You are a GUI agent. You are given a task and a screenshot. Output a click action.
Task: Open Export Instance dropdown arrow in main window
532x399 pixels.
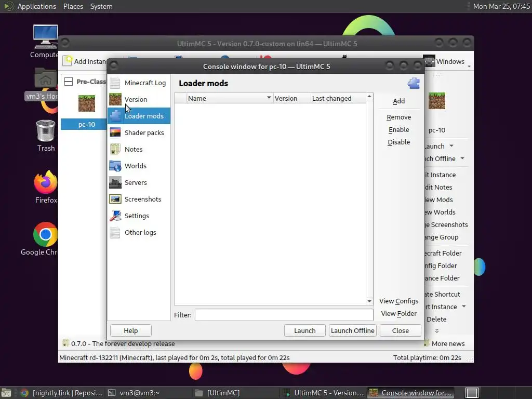click(x=464, y=307)
